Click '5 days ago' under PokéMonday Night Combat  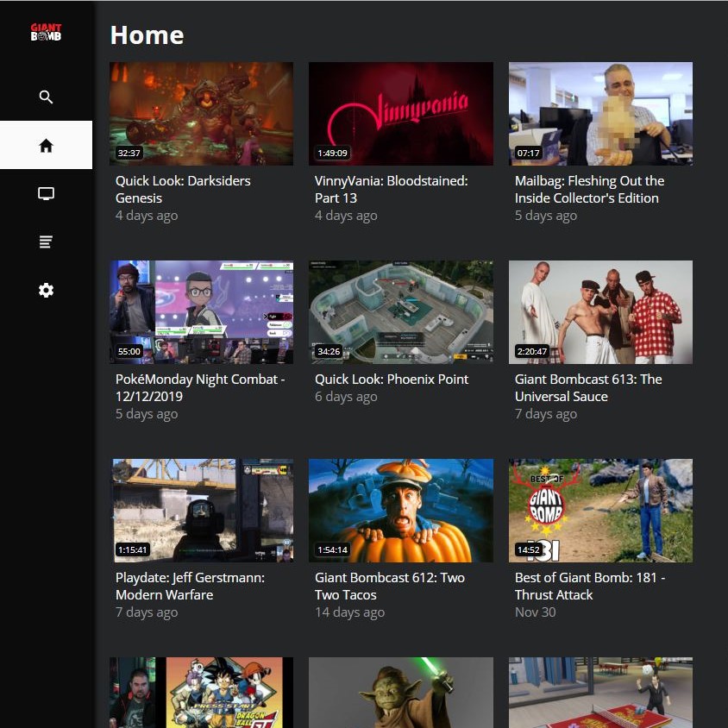coord(147,414)
